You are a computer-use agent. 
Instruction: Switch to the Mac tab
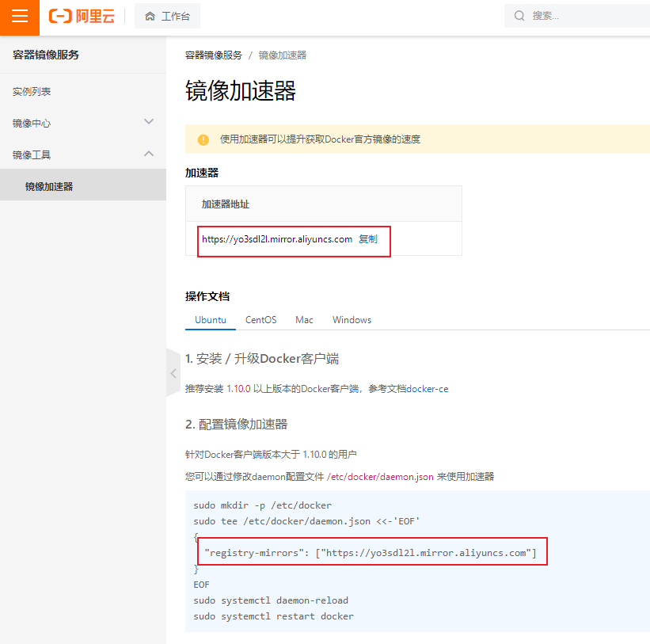tap(304, 320)
